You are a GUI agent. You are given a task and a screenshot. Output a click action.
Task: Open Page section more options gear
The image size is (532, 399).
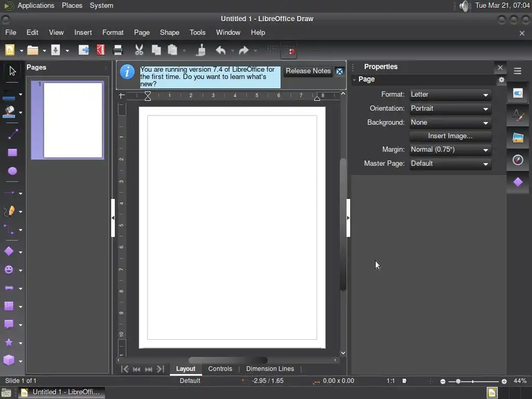501,79
